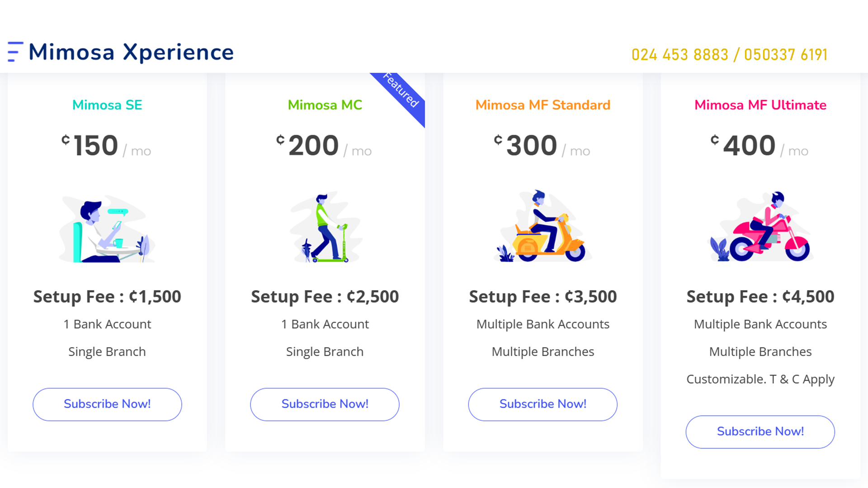This screenshot has height=488, width=868.
Task: Click the orange moped illustration for MF Standard
Action: tap(542, 227)
